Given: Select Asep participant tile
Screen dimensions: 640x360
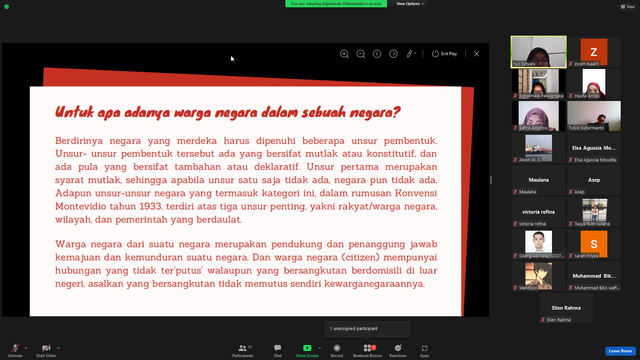Looking at the screenshot, I should pos(594,180).
